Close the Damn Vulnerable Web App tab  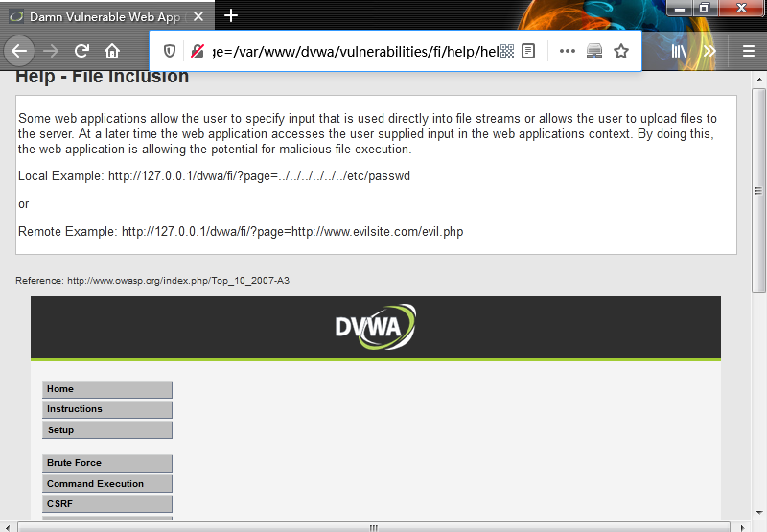[198, 16]
